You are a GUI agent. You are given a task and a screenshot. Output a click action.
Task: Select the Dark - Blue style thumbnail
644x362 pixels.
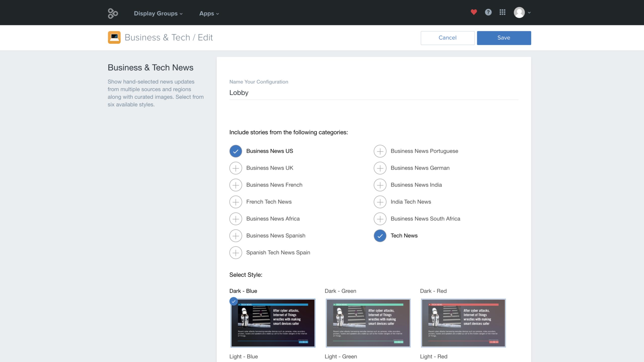[x=273, y=323]
